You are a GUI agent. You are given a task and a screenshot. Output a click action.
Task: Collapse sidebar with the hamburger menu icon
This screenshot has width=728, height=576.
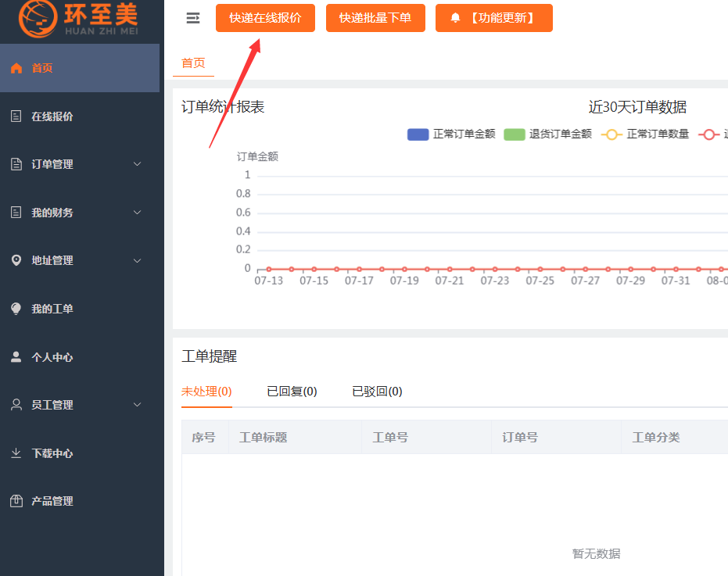point(192,18)
